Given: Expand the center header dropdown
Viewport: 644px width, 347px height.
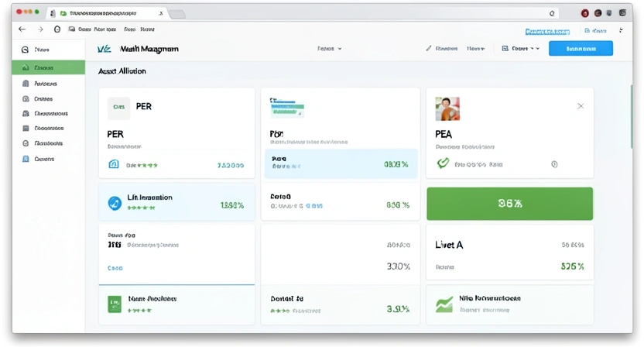Looking at the screenshot, I should coord(330,49).
